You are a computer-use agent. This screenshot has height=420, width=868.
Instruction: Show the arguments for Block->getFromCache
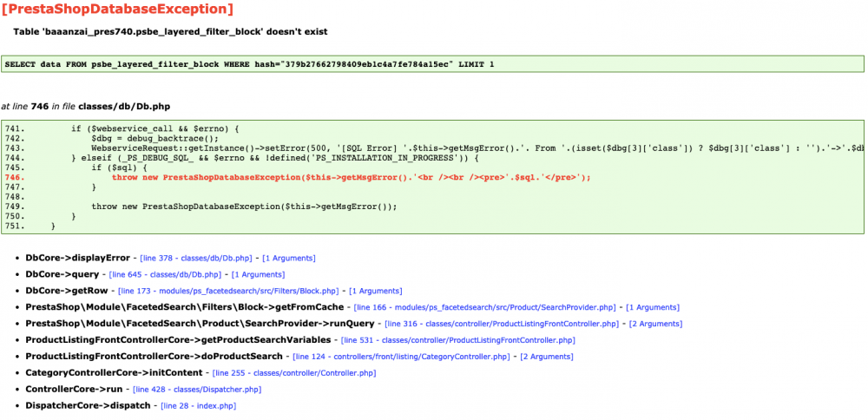pos(653,308)
